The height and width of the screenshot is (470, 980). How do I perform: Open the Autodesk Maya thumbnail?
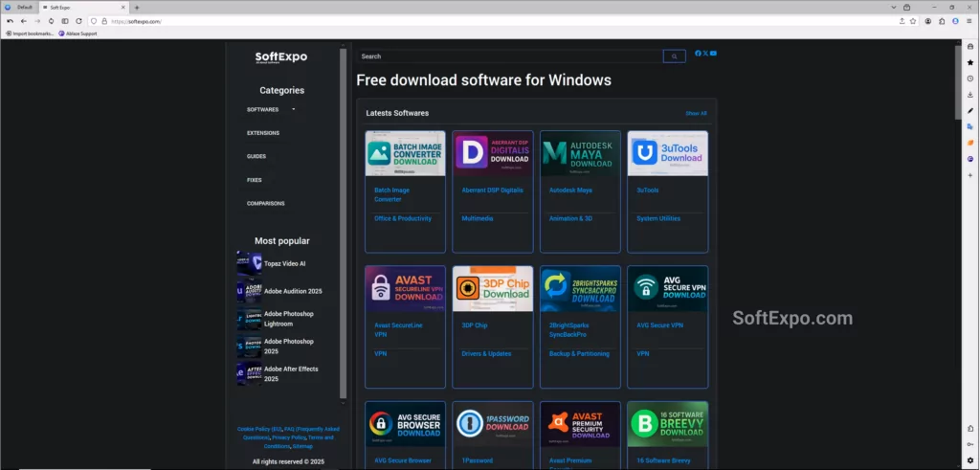pyautogui.click(x=580, y=153)
